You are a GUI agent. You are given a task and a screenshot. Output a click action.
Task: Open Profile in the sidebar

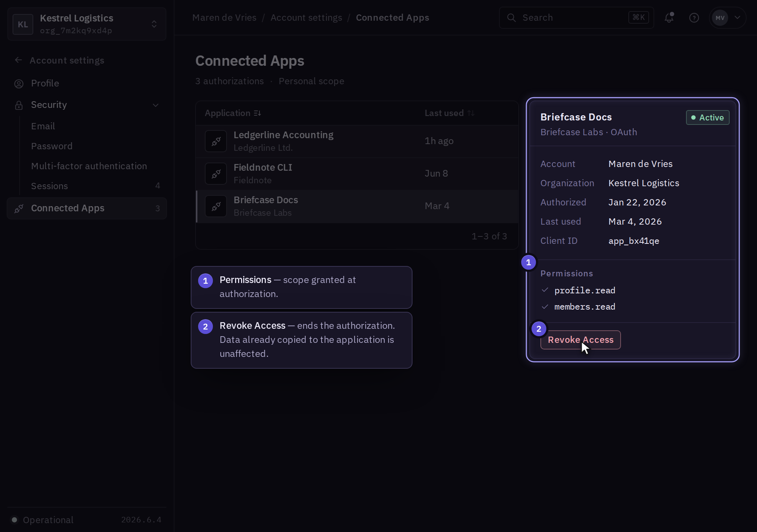[45, 83]
